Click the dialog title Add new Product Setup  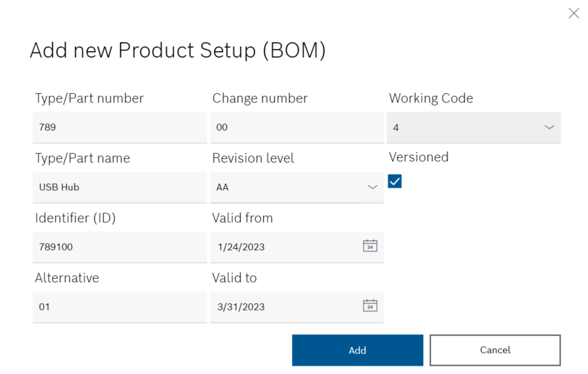click(x=178, y=51)
